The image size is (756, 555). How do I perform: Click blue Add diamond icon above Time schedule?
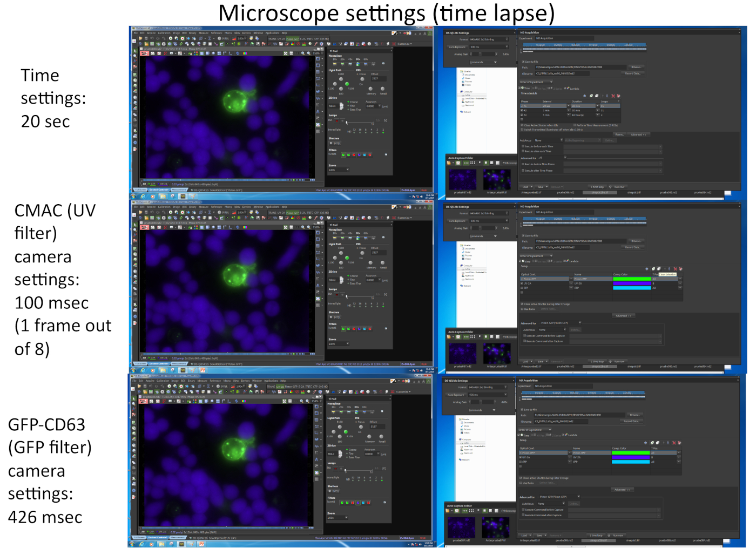tap(585, 96)
